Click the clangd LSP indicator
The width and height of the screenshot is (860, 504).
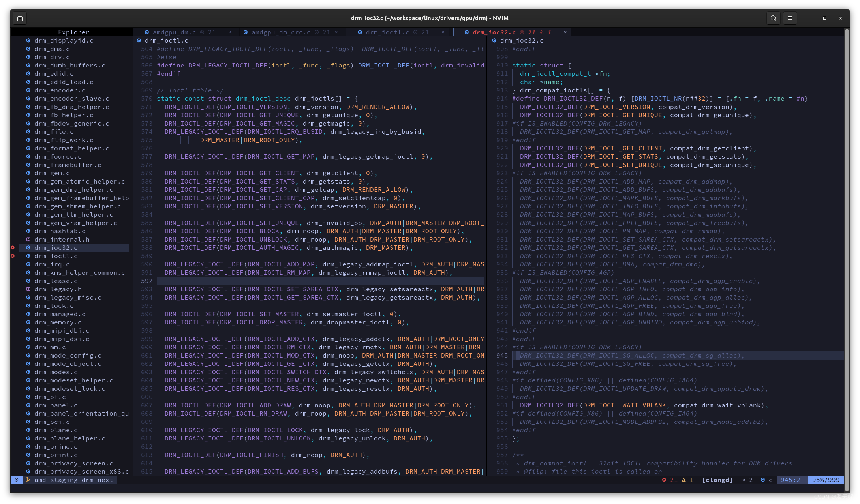(x=717, y=480)
